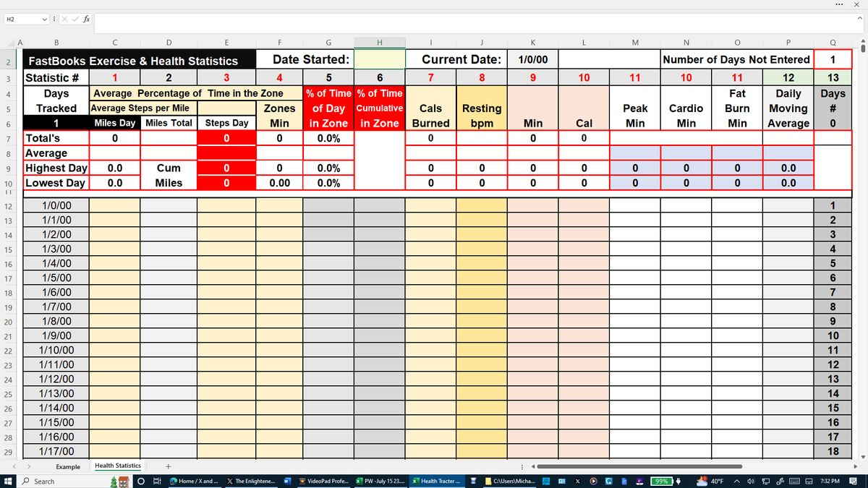The width and height of the screenshot is (868, 488).
Task: Click the power plug charging icon
Action: [x=678, y=481]
